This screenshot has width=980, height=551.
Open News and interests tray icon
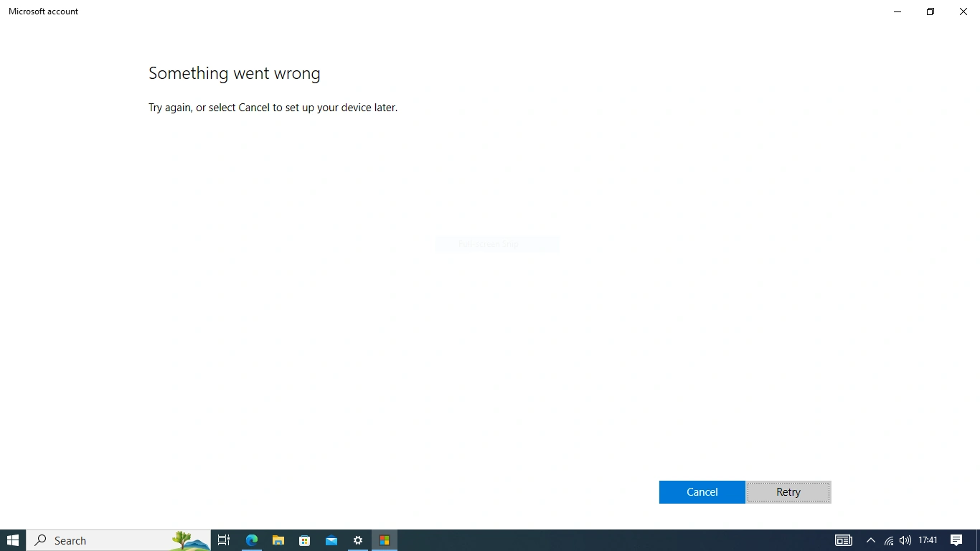click(844, 540)
